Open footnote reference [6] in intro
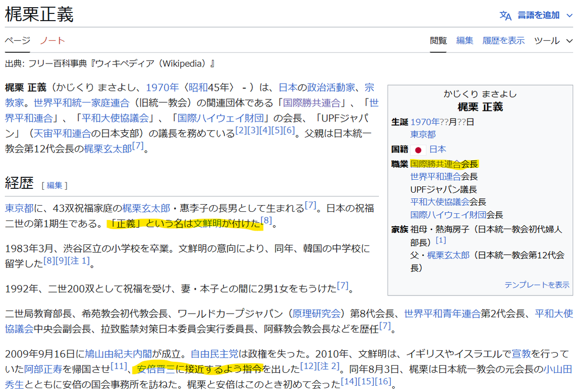The height and width of the screenshot is (392, 577). [x=289, y=130]
